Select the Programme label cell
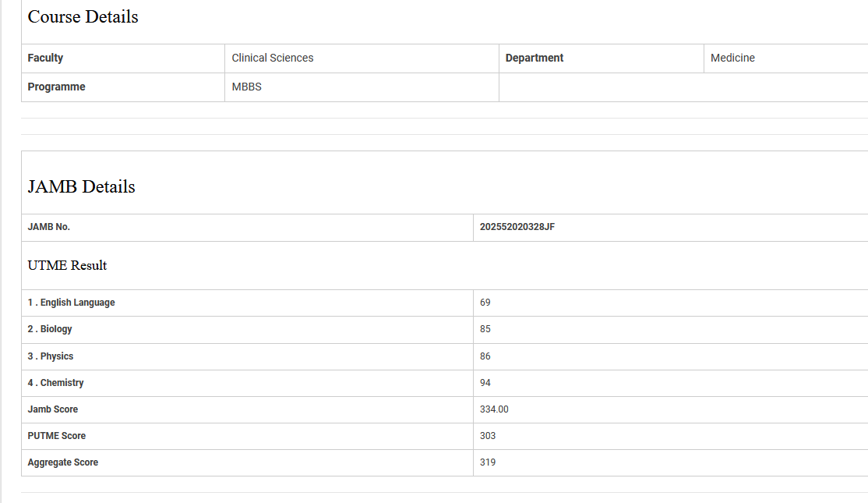This screenshot has width=868, height=503. coord(56,87)
